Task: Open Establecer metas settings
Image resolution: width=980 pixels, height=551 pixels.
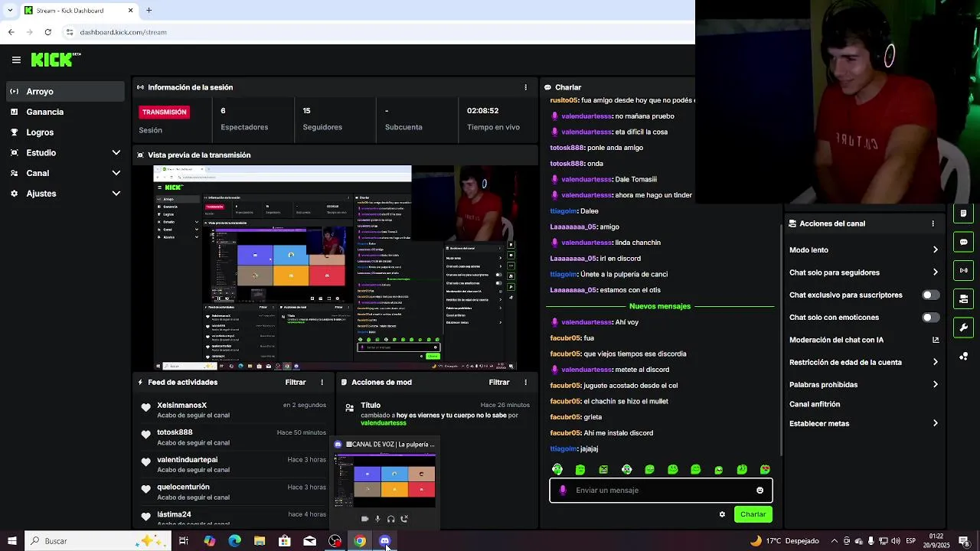Action: [864, 423]
